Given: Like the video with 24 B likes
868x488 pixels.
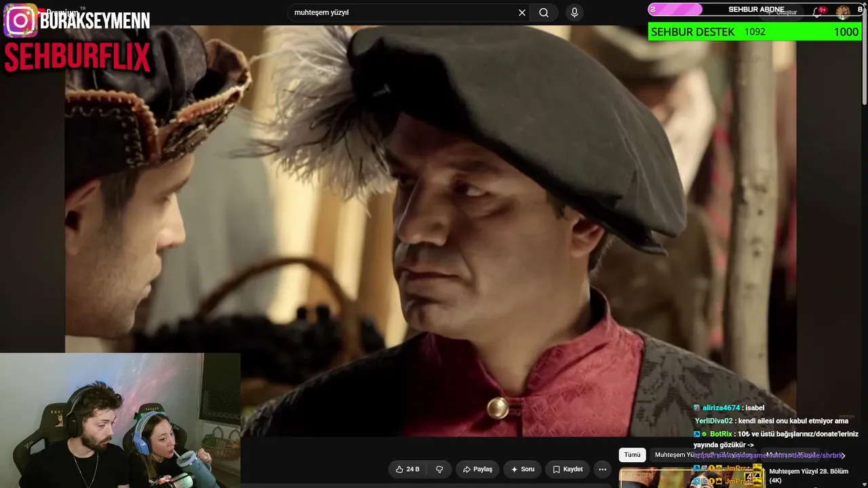Looking at the screenshot, I should click(x=407, y=469).
